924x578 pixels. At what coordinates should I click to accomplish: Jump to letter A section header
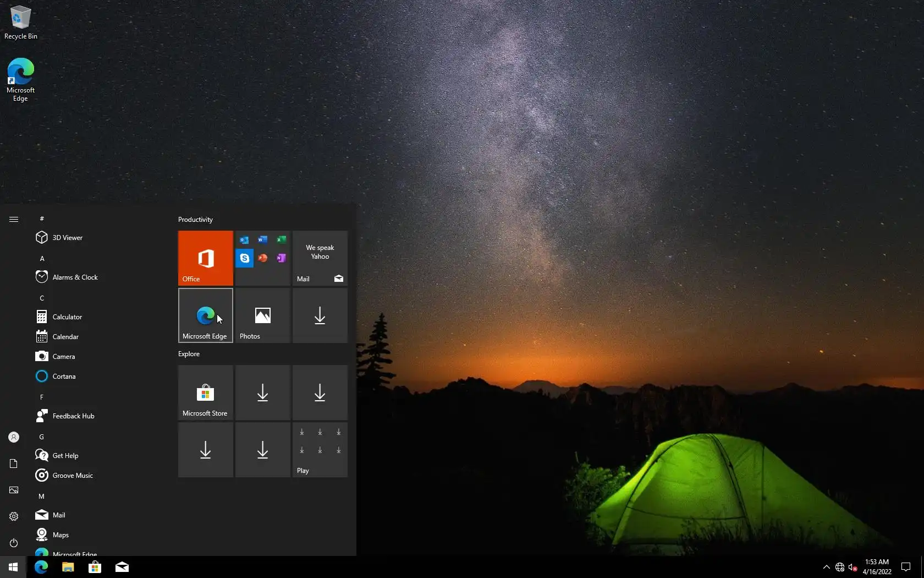42,258
